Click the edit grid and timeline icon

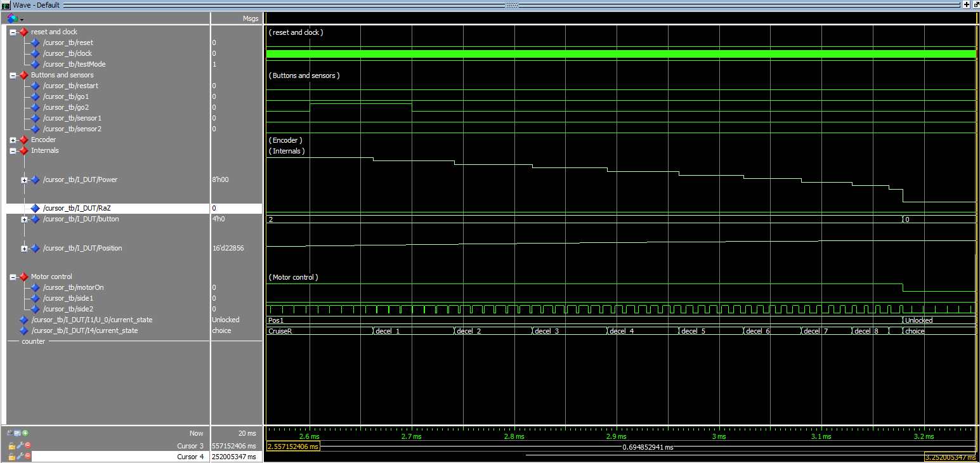point(18,433)
